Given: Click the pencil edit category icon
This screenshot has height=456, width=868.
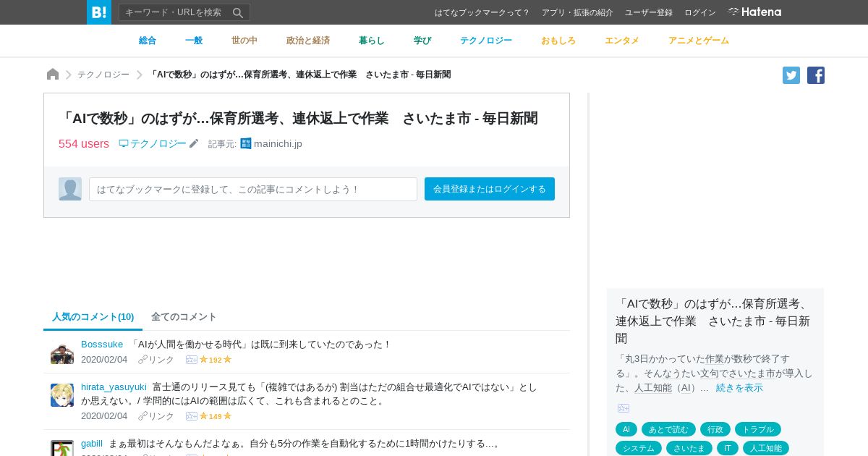Looking at the screenshot, I should (194, 143).
